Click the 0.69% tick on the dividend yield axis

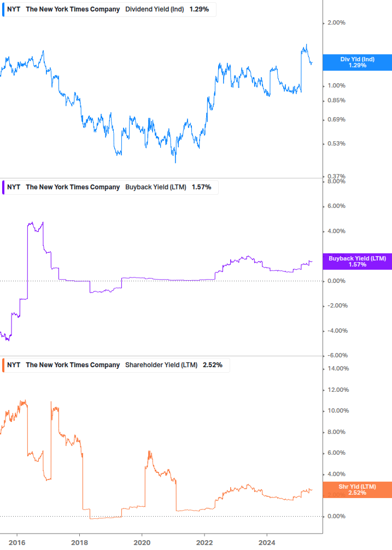pyautogui.click(x=336, y=120)
